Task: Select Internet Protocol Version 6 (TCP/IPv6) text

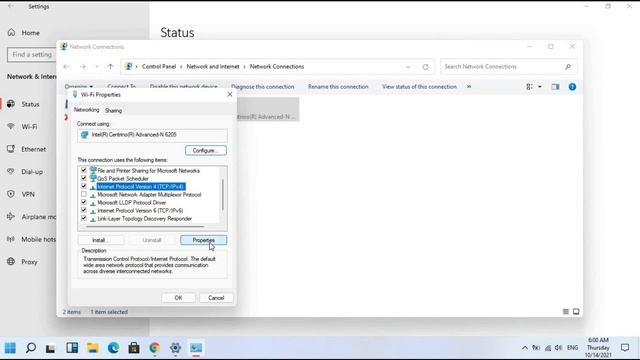Action: tap(140, 211)
